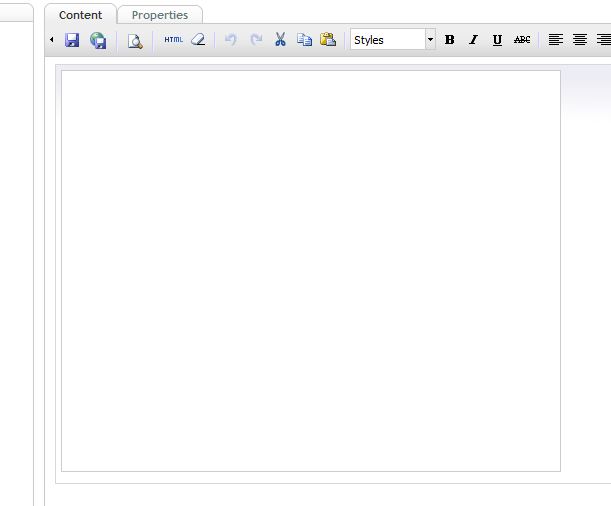This screenshot has width=611, height=506.
Task: Click the Save and publish globe icon
Action: [x=98, y=40]
